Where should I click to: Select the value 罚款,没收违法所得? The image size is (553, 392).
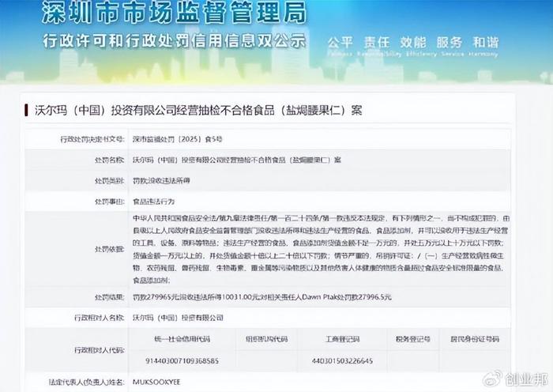click(161, 181)
